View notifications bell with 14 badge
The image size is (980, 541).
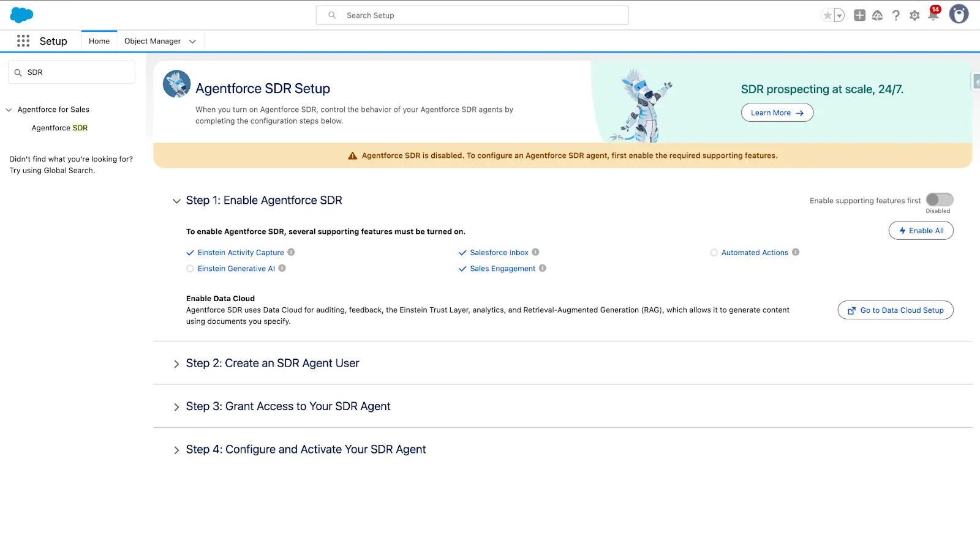[933, 14]
